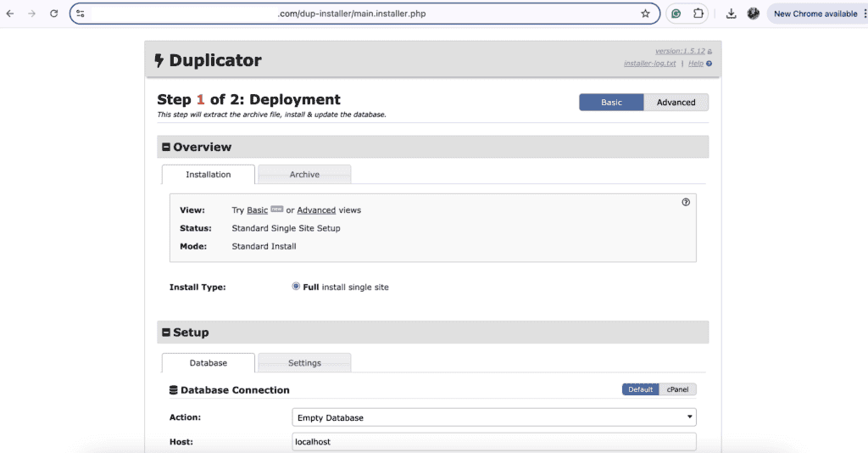Switch to Basic mode button
Image resolution: width=868 pixels, height=453 pixels.
pos(611,103)
